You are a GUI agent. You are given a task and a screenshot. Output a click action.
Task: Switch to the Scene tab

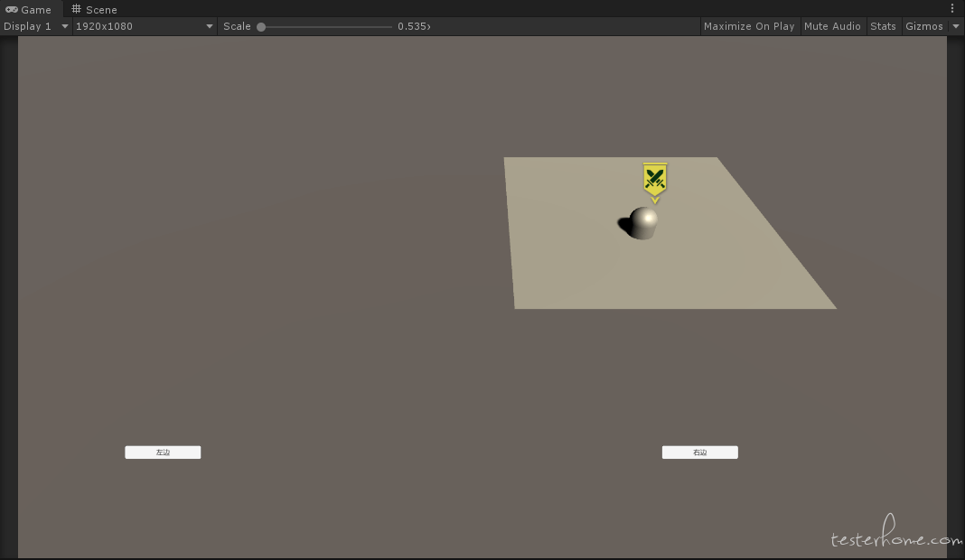[94, 9]
